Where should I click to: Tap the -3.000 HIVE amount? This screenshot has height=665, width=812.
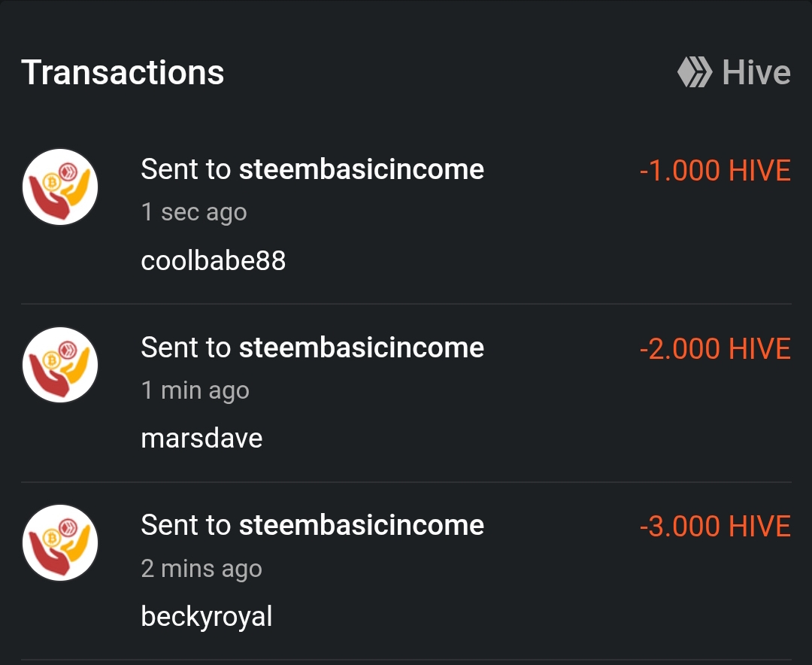pos(714,527)
